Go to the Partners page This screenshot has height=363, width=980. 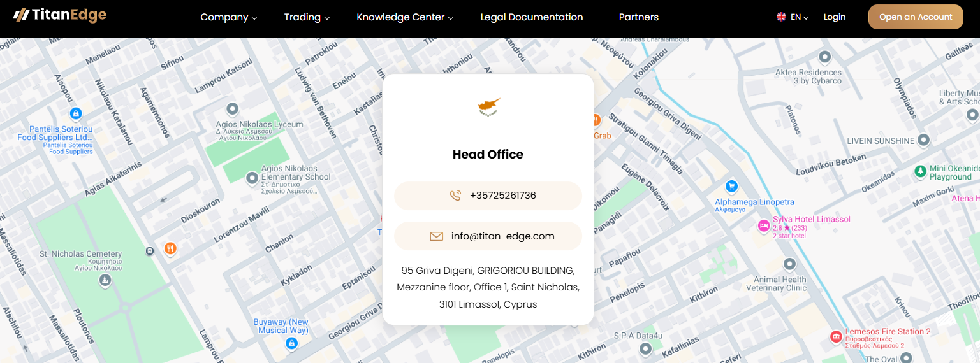click(x=639, y=17)
